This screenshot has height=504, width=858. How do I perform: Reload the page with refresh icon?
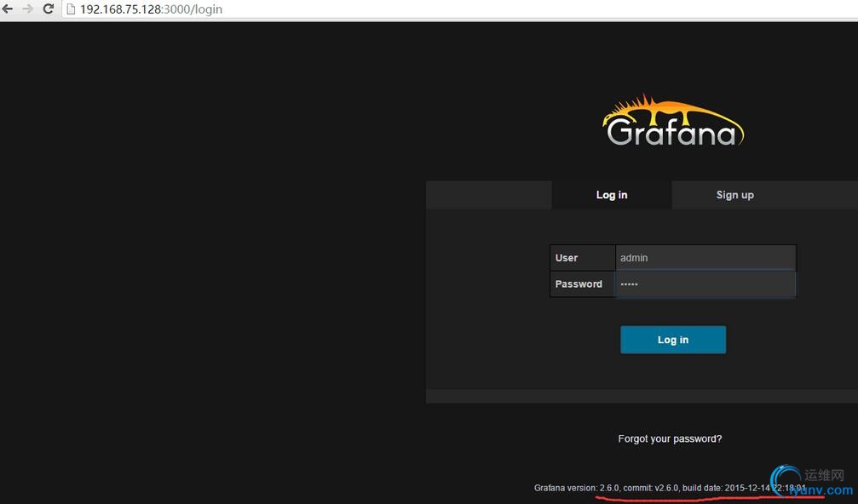(49, 9)
